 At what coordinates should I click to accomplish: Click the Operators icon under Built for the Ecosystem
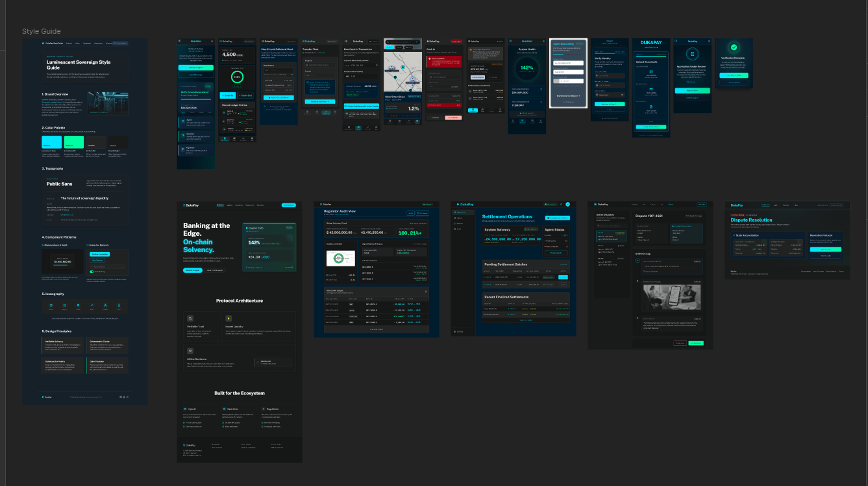(x=225, y=409)
